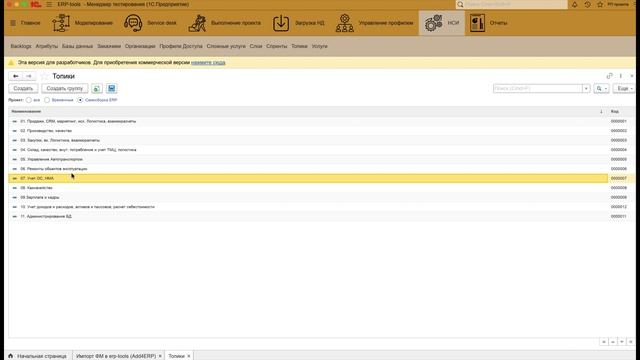Select row '11. Администрирование БД'

pos(308,216)
